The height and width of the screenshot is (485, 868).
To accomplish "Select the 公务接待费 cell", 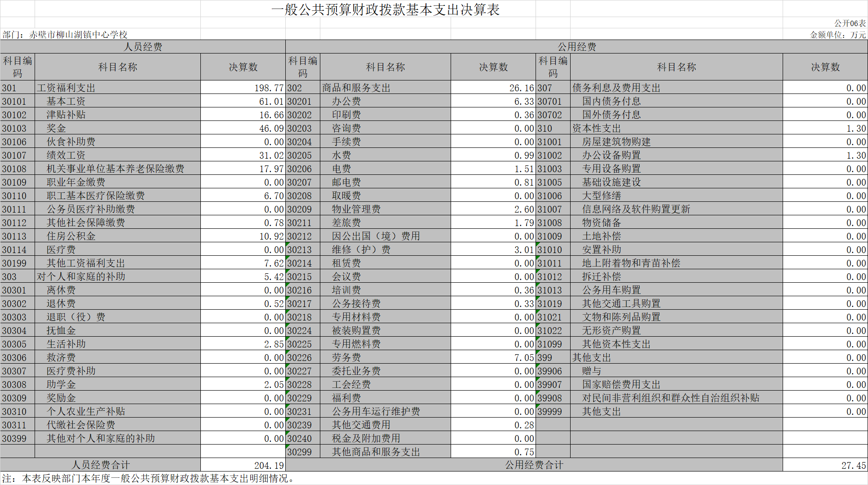I will pos(385,303).
